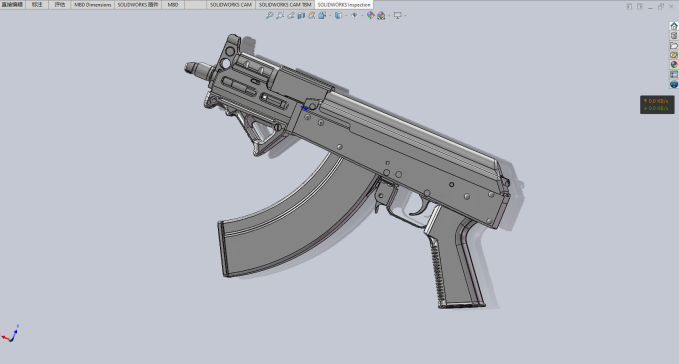The image size is (679, 364).
Task: Click the expand-right panel window icon
Action: (x=640, y=6)
